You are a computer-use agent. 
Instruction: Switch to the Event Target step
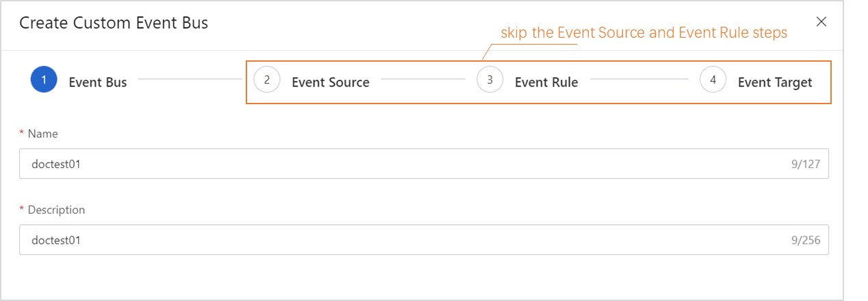(x=775, y=82)
